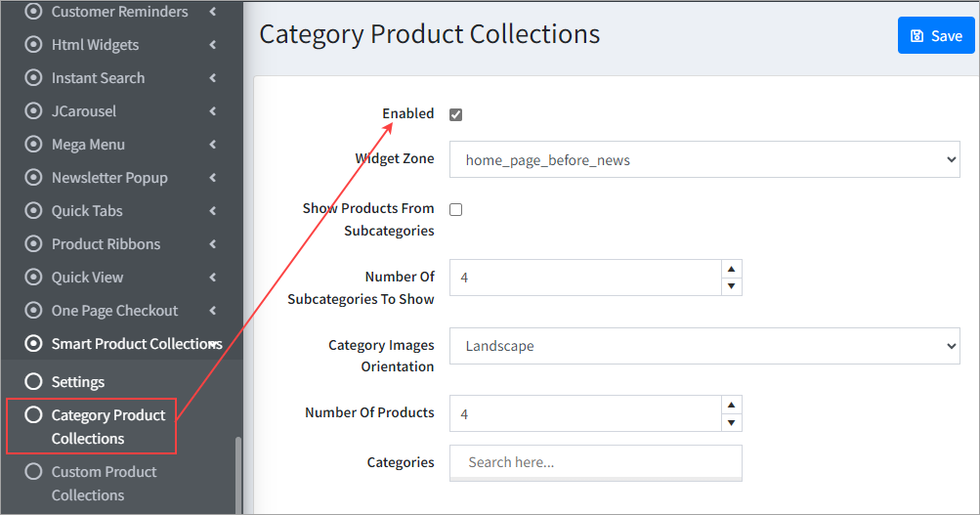Click the Categories search field
This screenshot has width=980, height=515.
click(x=596, y=462)
